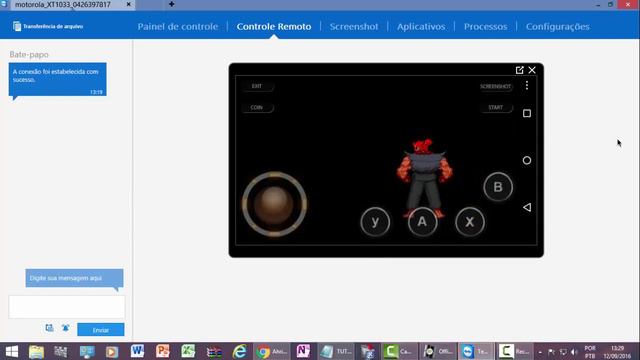Viewport: 640px width, 360px height.
Task: Focus the chat message input box
Action: 67,307
